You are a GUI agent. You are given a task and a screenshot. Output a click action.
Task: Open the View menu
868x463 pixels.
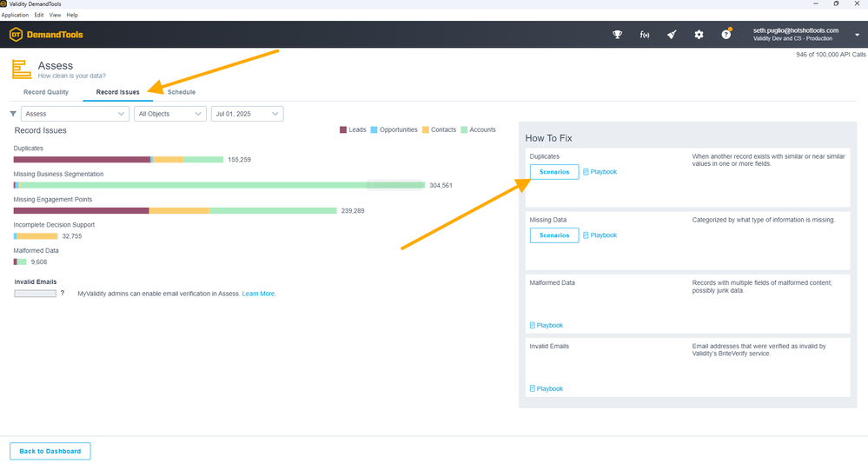click(55, 15)
